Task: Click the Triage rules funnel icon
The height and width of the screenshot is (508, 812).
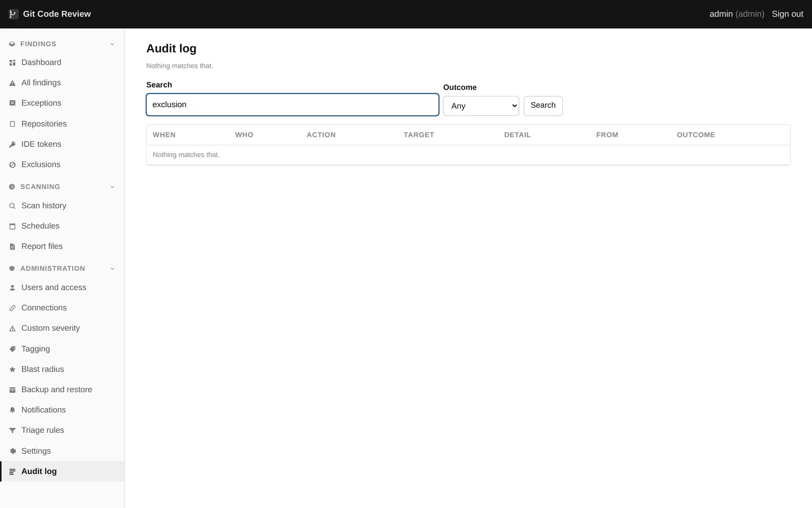Action: point(12,431)
